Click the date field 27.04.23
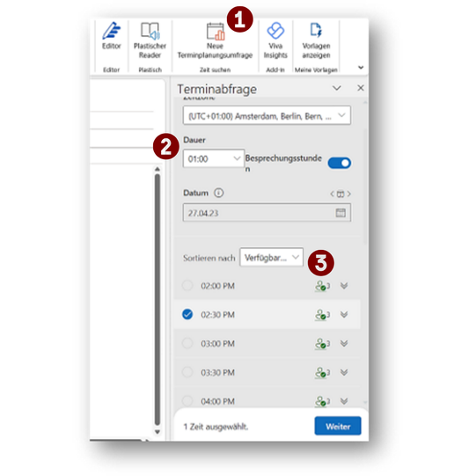 tap(267, 213)
